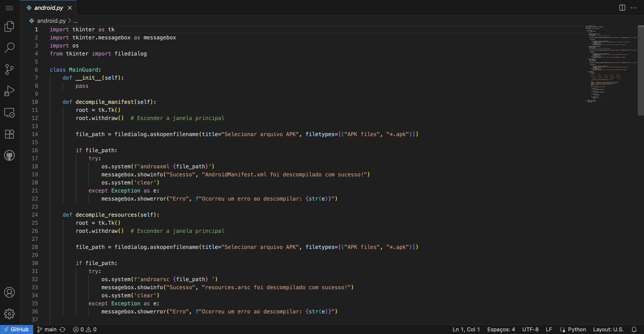644x334 pixels.
Task: Click the hamburger application menu
Action: point(9,8)
